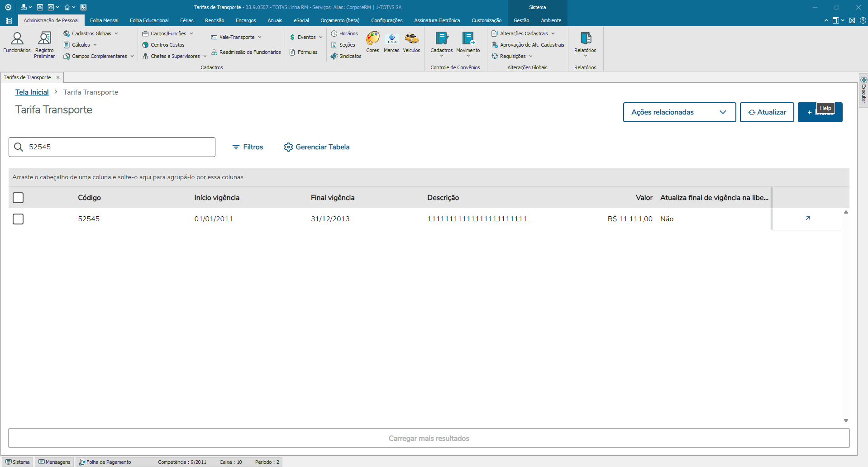Sort by the Valor column header
Screen dimensions: 868x467
(x=644, y=198)
